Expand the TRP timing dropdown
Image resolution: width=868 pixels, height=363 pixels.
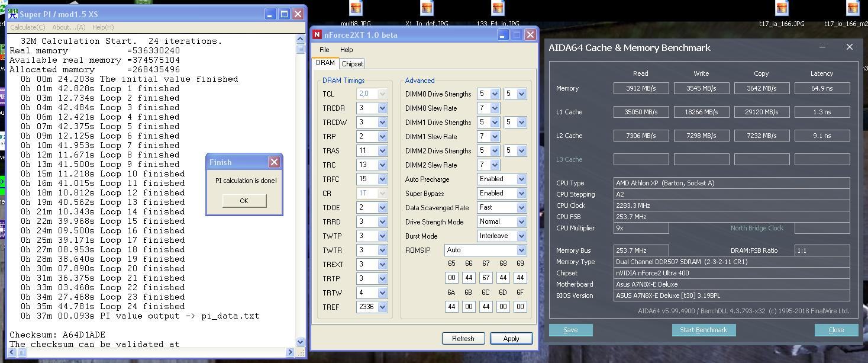coord(382,137)
